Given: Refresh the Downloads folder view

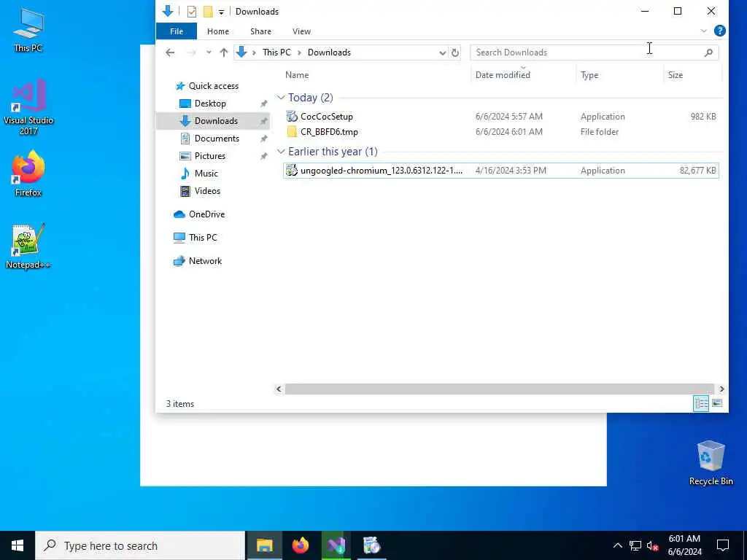Looking at the screenshot, I should click(455, 52).
